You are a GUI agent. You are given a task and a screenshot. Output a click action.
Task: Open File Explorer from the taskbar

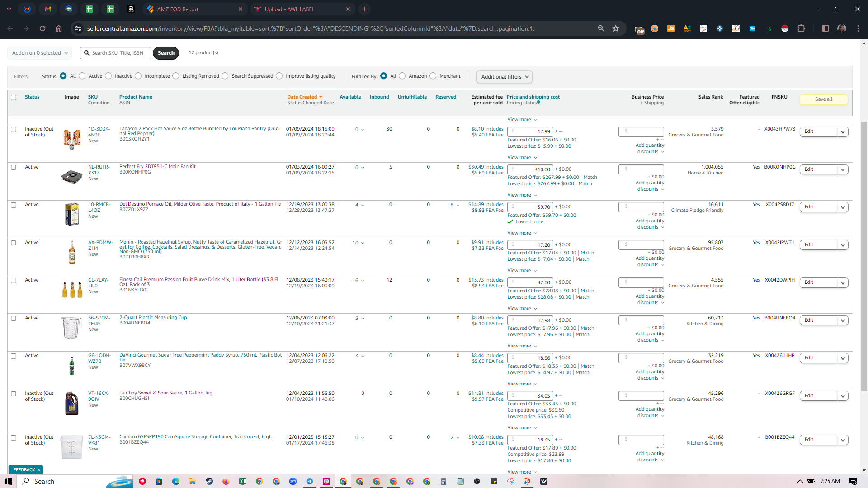point(192,481)
